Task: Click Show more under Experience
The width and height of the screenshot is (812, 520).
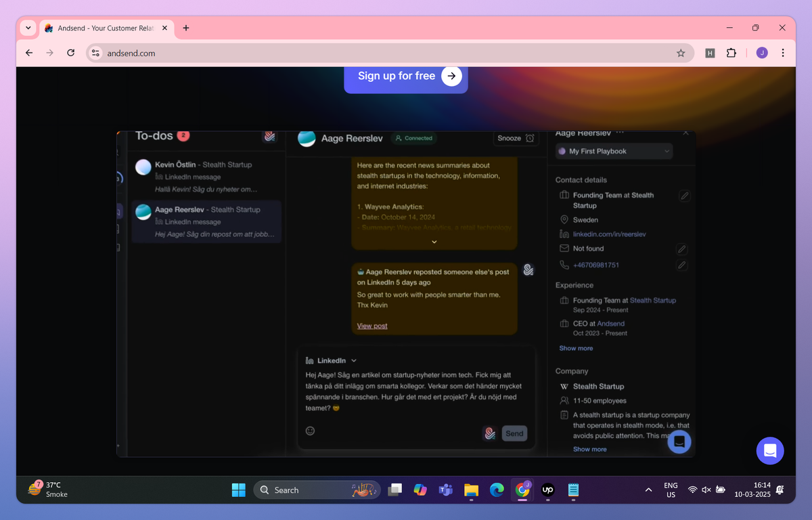Action: (x=576, y=348)
